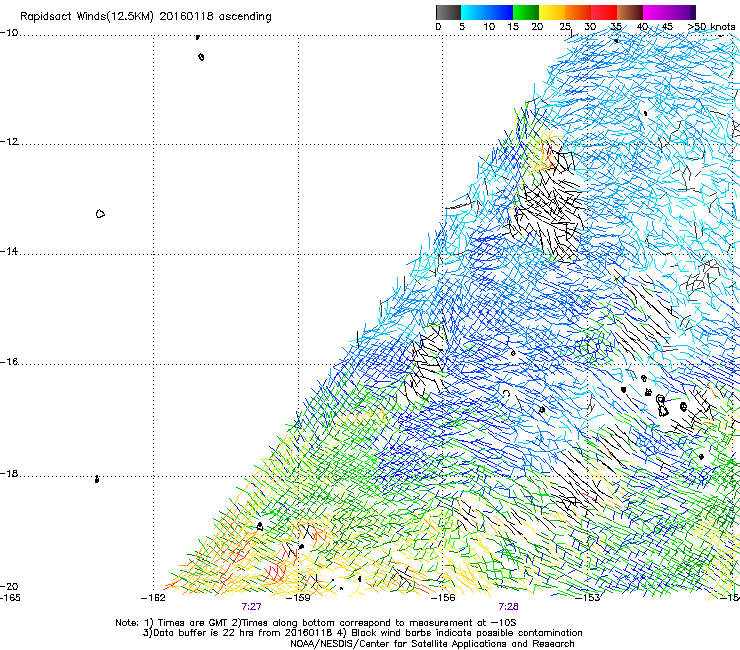The image size is (740, 650).
Task: Select the cyan-to-blue 5-15 knots legend band
Action: pyautogui.click(x=487, y=12)
